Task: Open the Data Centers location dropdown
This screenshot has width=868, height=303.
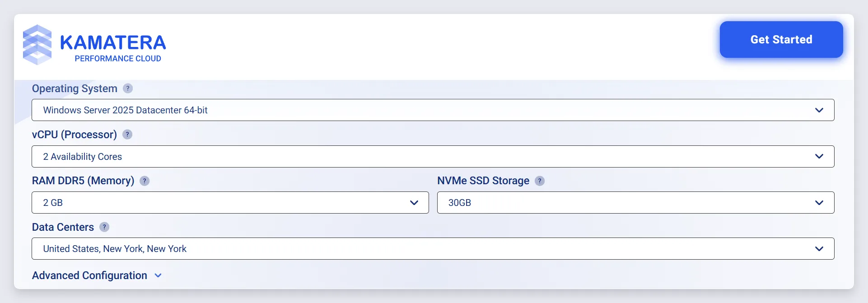Action: coord(433,249)
